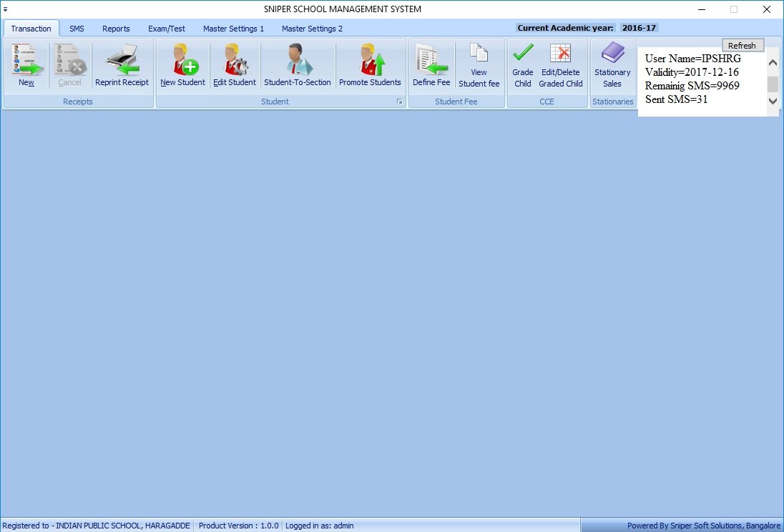Open Reprint Receipt printer icon

(x=122, y=60)
